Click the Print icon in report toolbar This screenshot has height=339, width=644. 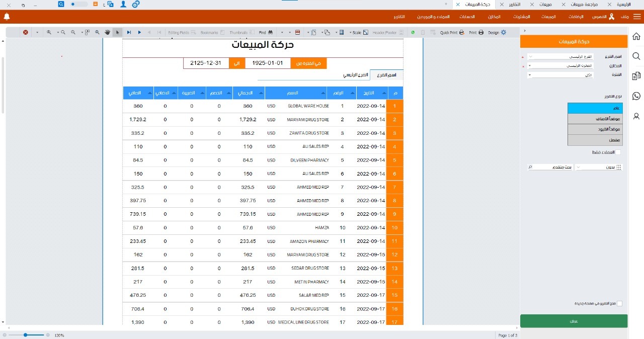click(x=481, y=32)
